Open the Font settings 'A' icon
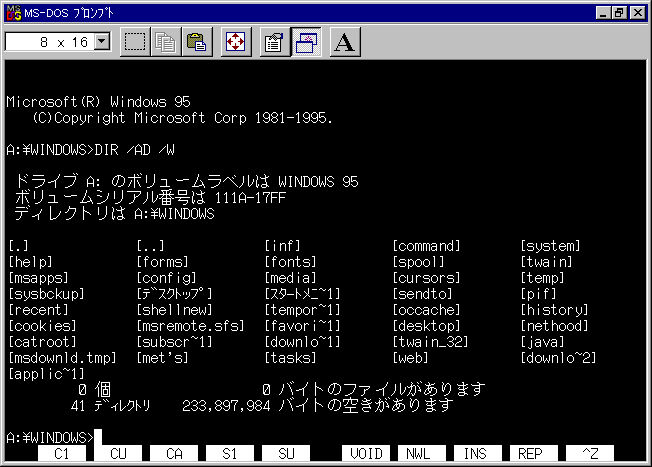Viewport: 652px width, 467px height. coord(345,42)
